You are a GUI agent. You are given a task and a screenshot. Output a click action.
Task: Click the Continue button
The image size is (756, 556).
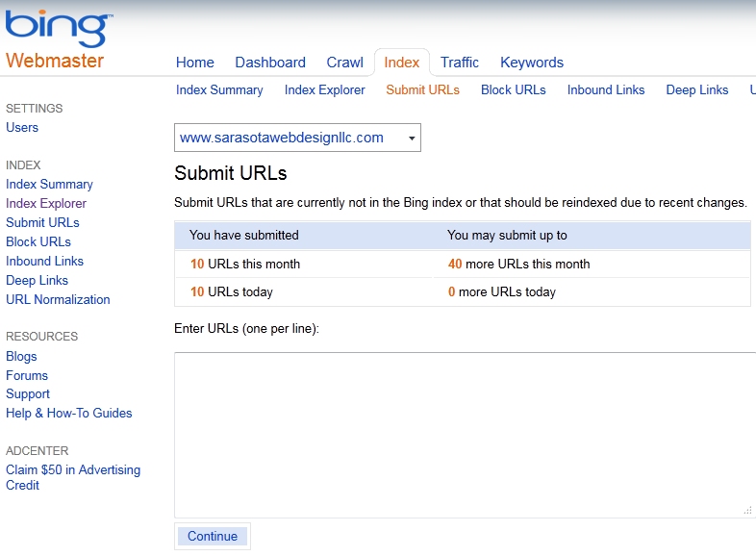coord(213,536)
